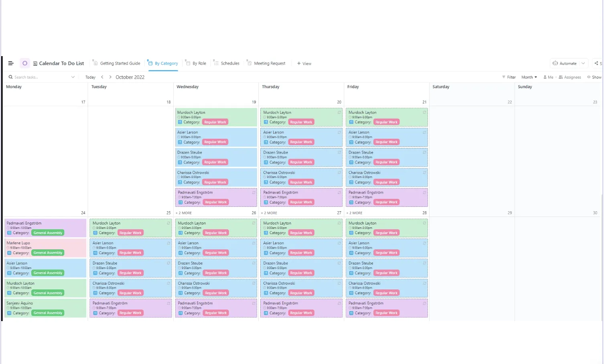Select the By Category tab
This screenshot has width=604, height=364.
point(163,63)
